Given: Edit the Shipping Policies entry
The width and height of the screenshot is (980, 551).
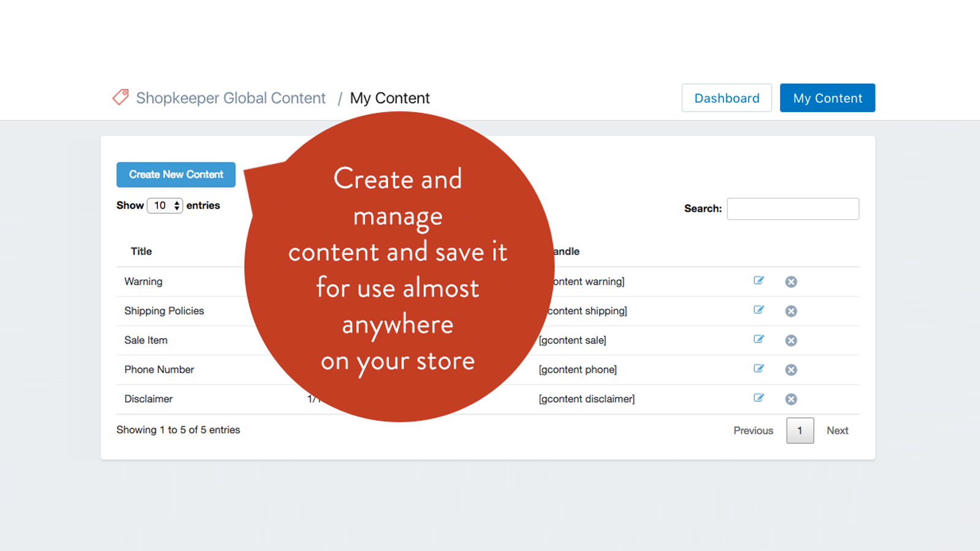Looking at the screenshot, I should (x=758, y=310).
